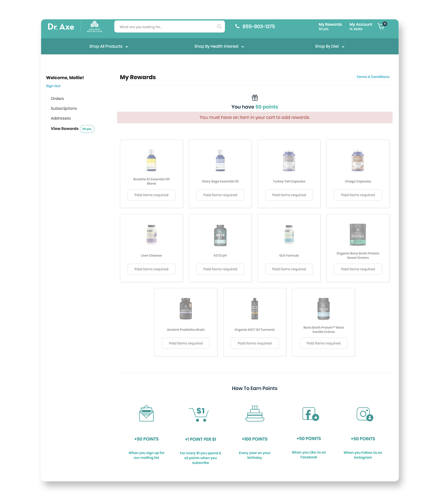The height and width of the screenshot is (504, 435).
Task: Open the Terms & Conditions link
Action: click(x=373, y=77)
